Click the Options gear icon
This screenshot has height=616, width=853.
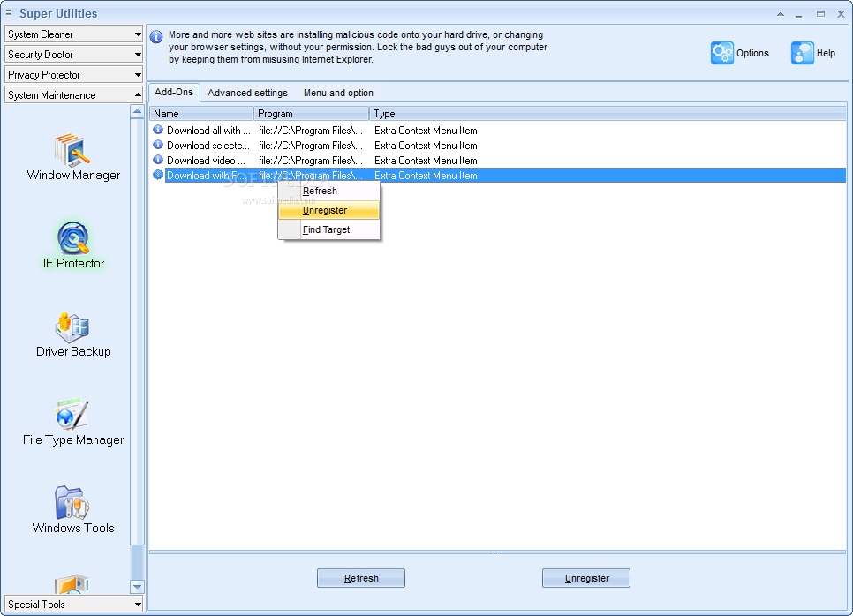722,53
